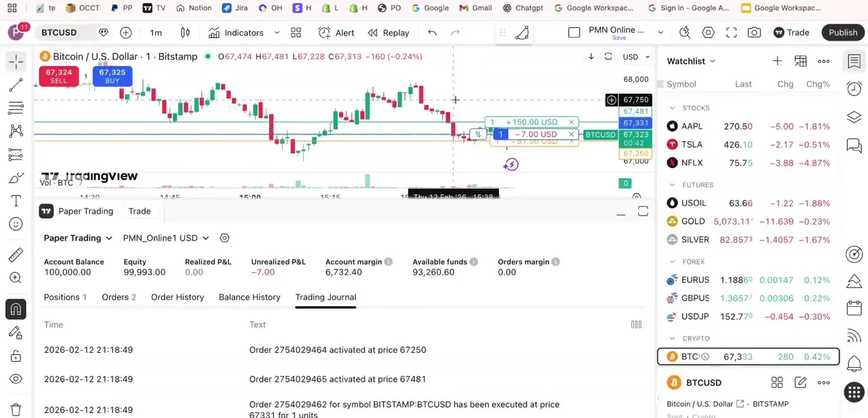The image size is (868, 418).
Task: Open the Balance History tab
Action: pos(250,297)
